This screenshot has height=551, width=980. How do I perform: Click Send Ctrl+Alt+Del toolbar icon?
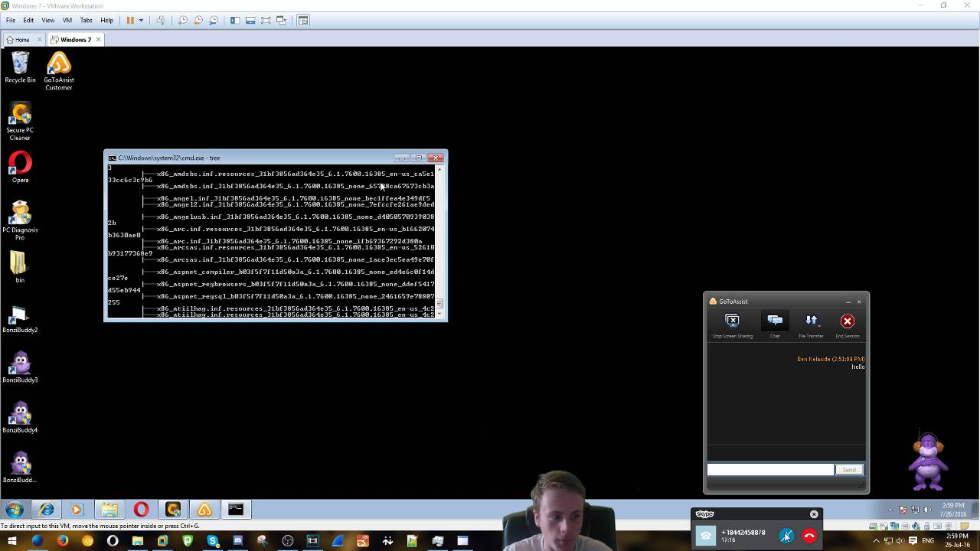tap(161, 21)
